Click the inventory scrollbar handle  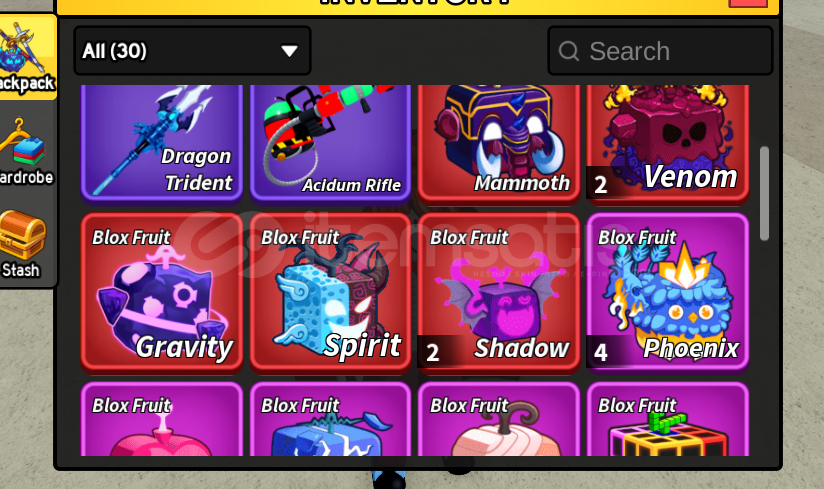pos(764,194)
